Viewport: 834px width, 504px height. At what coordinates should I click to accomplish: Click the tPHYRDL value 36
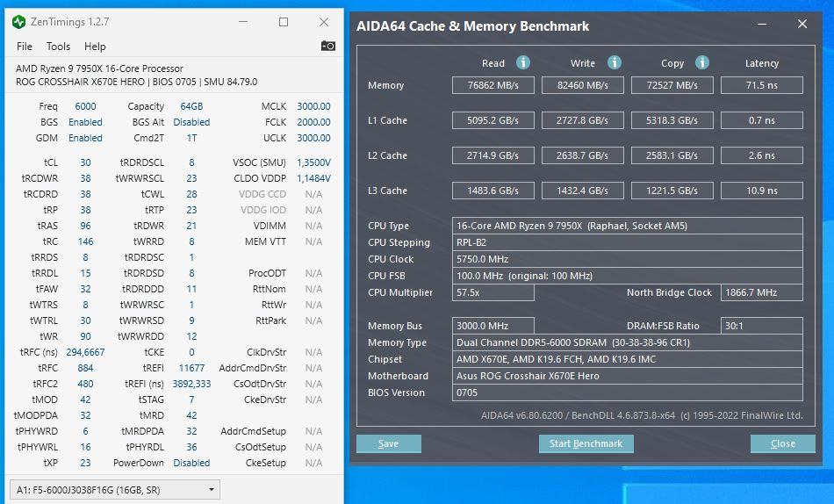pyautogui.click(x=191, y=447)
